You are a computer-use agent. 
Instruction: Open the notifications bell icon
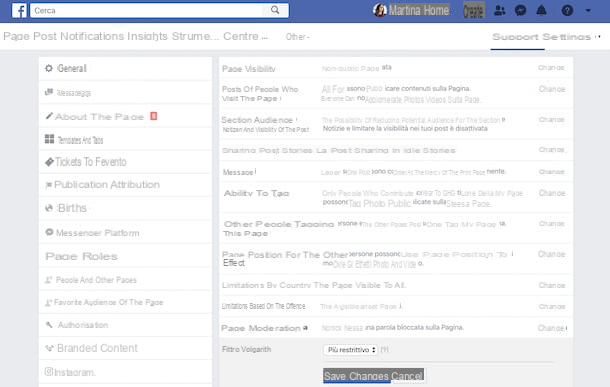(541, 11)
